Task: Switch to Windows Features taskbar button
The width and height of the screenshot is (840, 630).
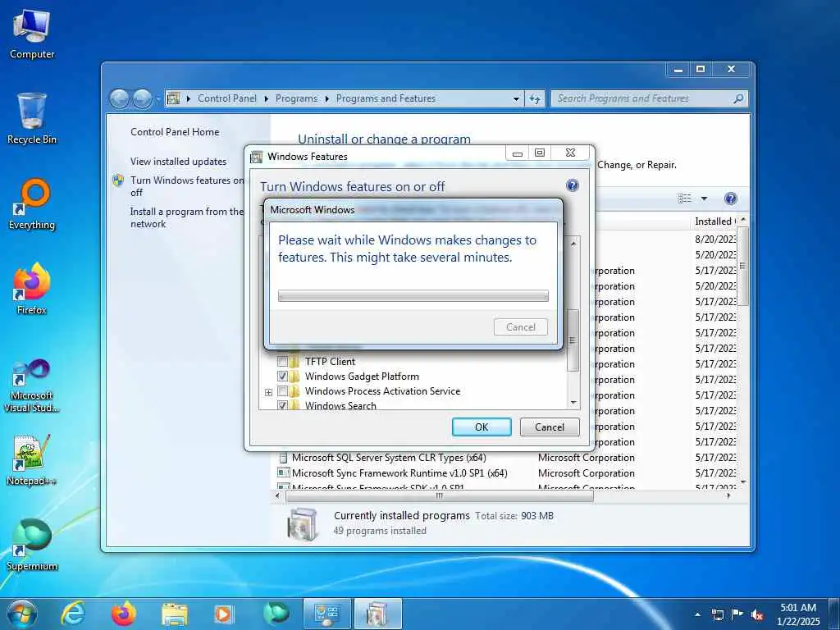Action: pyautogui.click(x=377, y=614)
